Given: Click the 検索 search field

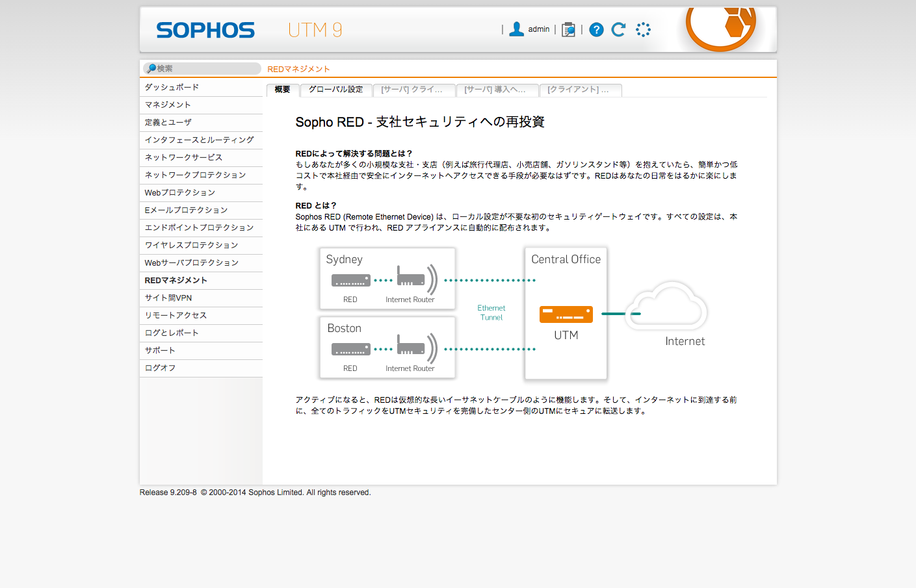Looking at the screenshot, I should pyautogui.click(x=202, y=68).
